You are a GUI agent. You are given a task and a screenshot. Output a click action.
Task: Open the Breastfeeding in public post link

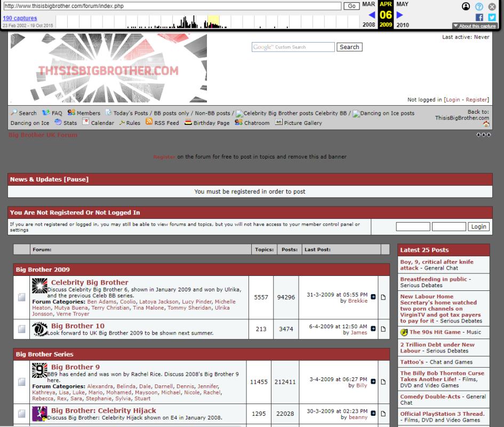433,279
